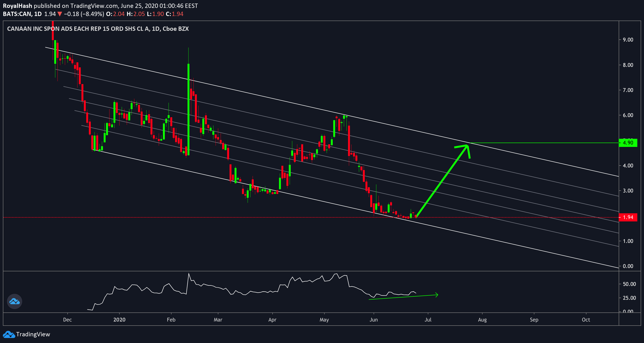Click the red 1.94 current price label
Image resolution: width=644 pixels, height=343 pixels.
pyautogui.click(x=628, y=217)
